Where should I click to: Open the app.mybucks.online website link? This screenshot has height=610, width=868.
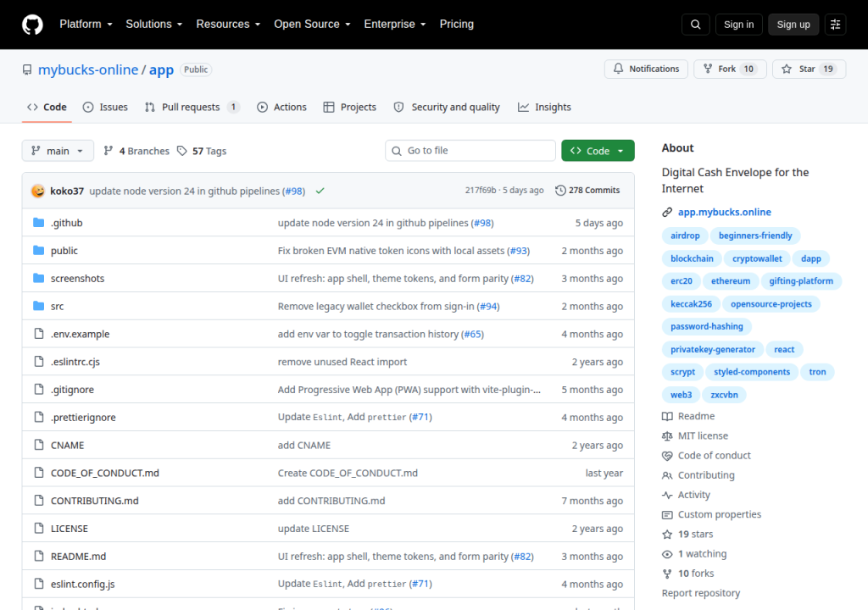[x=724, y=212]
